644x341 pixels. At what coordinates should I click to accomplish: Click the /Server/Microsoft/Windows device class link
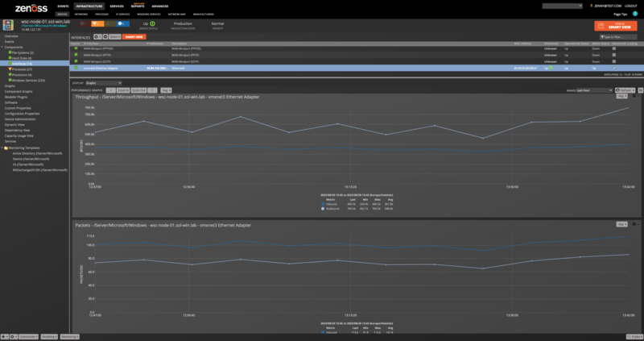click(x=44, y=26)
